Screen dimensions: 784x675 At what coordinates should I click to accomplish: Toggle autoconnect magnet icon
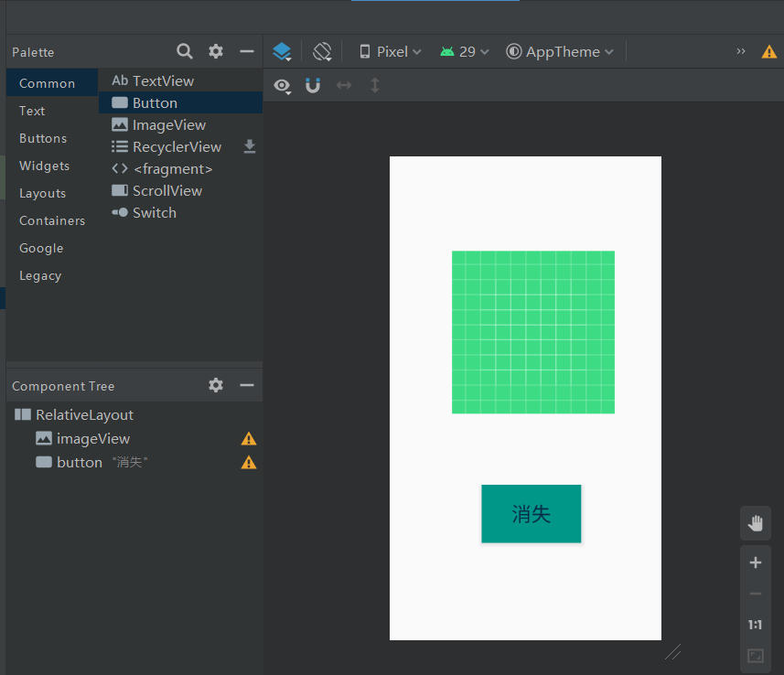[313, 86]
